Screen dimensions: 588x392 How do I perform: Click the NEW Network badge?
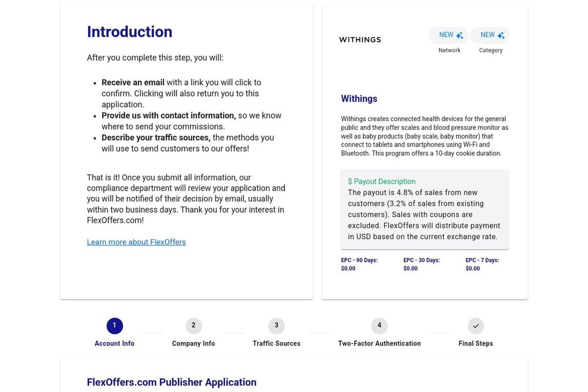pyautogui.click(x=449, y=35)
